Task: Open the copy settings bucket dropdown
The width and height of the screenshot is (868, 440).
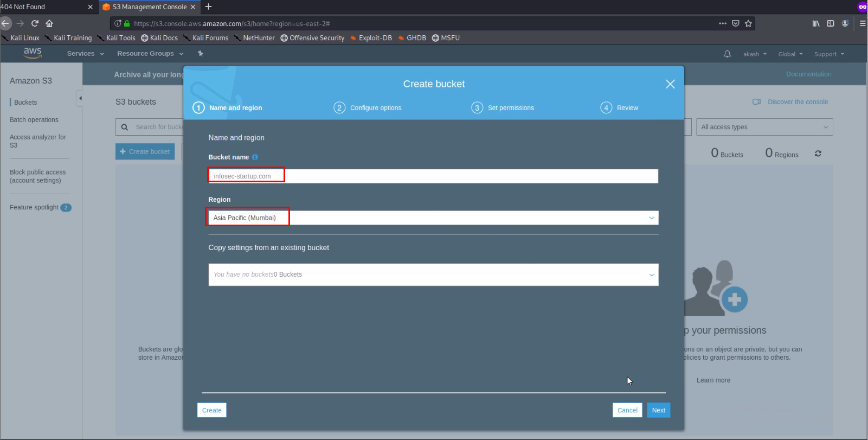Action: (x=433, y=275)
